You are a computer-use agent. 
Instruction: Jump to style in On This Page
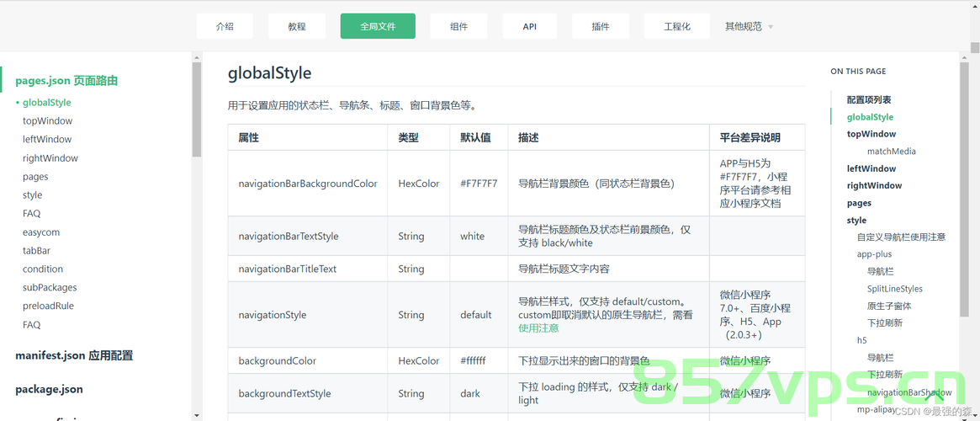click(x=856, y=221)
